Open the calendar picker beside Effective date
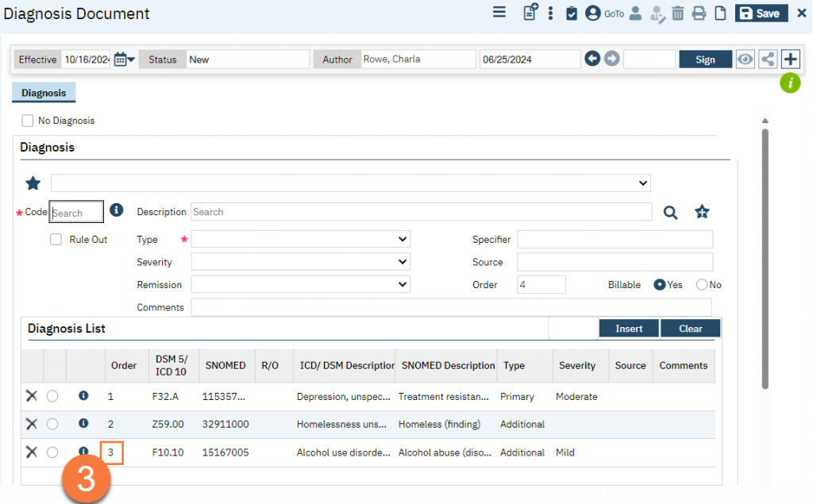This screenshot has width=813, height=504. [x=124, y=60]
